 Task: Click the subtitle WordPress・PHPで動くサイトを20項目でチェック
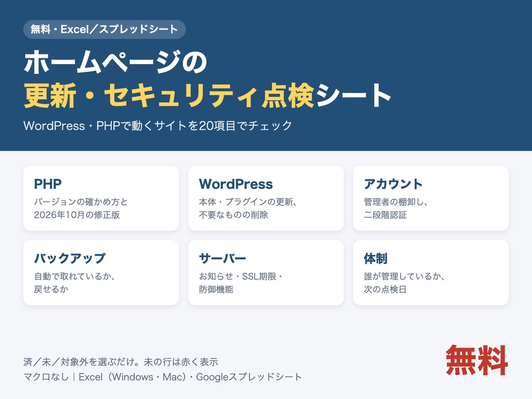[x=157, y=126]
